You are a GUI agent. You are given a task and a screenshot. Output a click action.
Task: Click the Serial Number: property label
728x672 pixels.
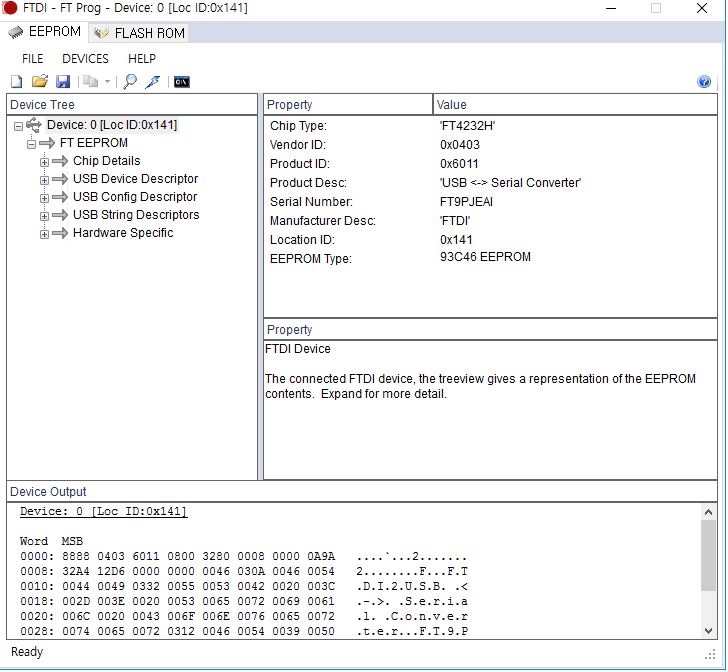pos(311,202)
